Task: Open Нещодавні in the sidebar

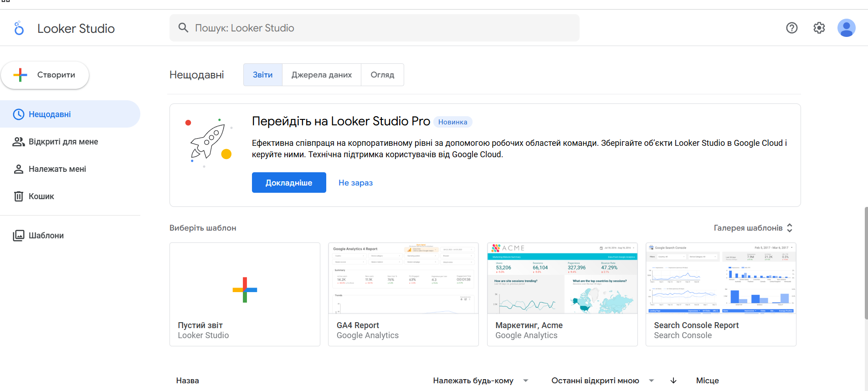Action: tap(70, 114)
